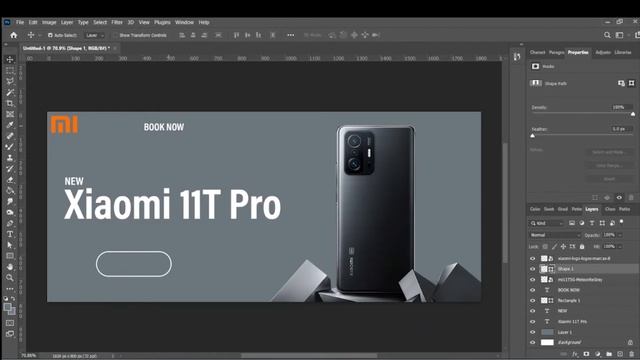Hide the Layer 1 layer
The height and width of the screenshot is (360, 640).
click(532, 332)
